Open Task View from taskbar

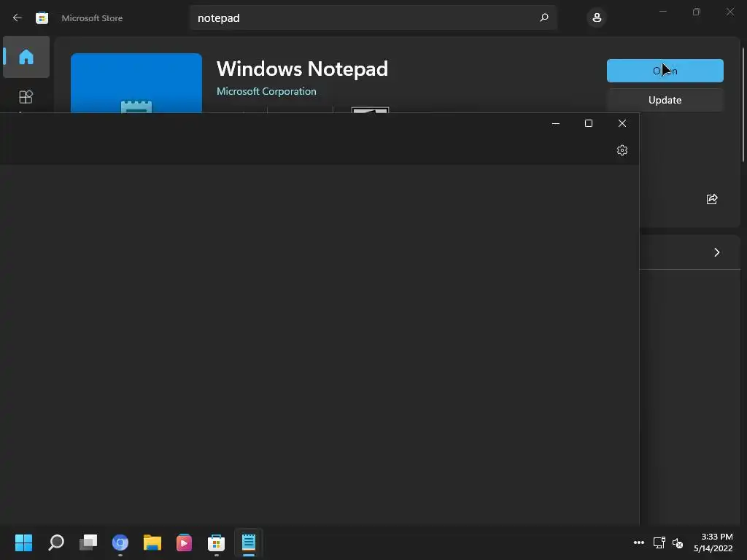88,542
